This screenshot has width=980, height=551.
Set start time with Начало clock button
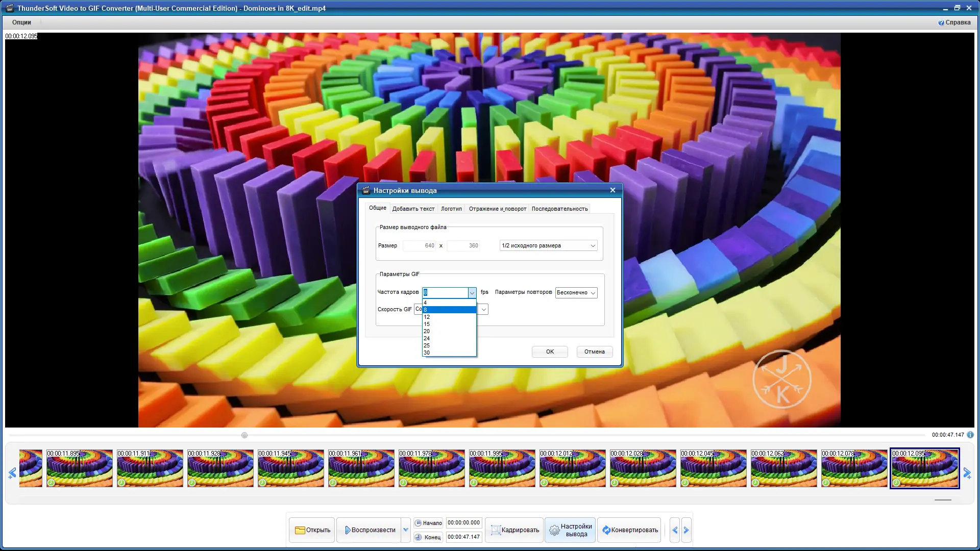(x=428, y=523)
